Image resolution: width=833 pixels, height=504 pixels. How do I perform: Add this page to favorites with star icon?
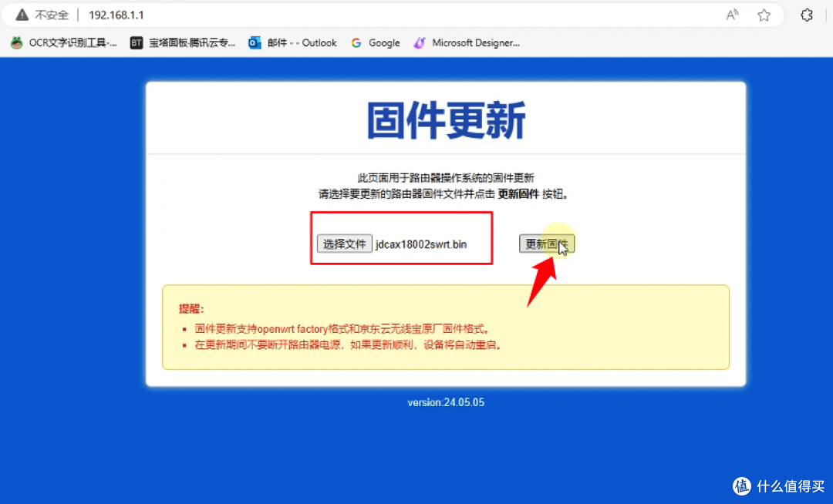(x=764, y=14)
